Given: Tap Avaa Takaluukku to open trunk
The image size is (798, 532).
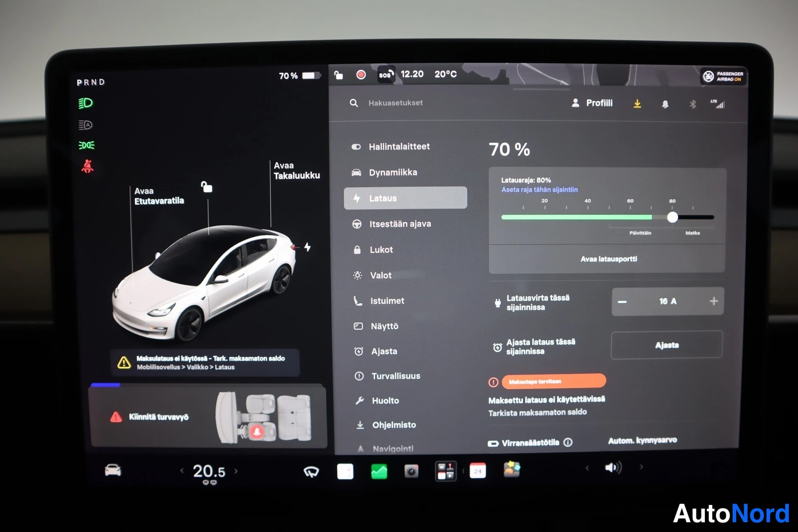Looking at the screenshot, I should click(297, 170).
